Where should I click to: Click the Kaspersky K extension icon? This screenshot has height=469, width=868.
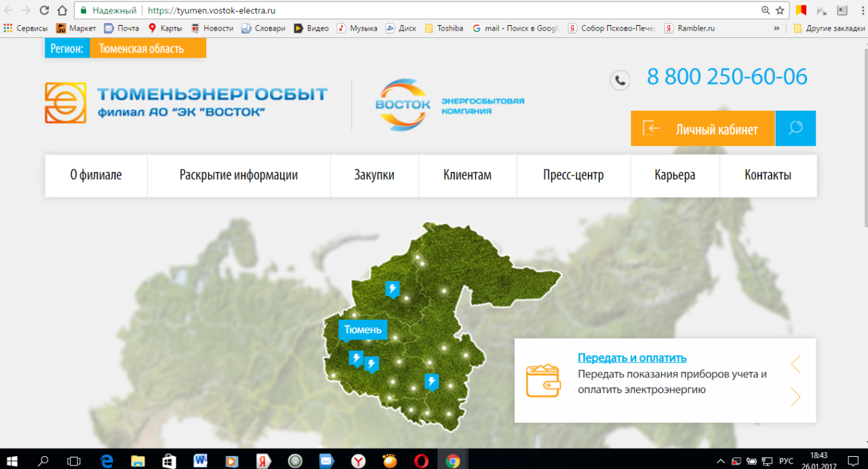tap(842, 10)
